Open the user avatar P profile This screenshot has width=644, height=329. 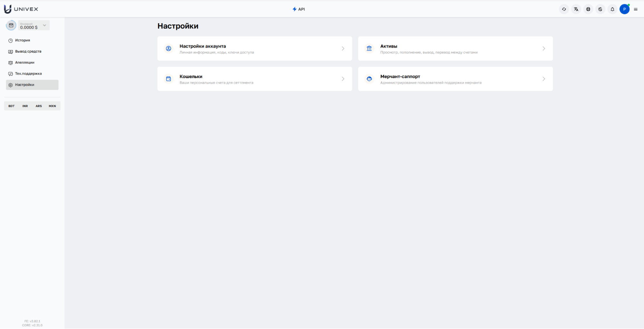[x=624, y=9]
